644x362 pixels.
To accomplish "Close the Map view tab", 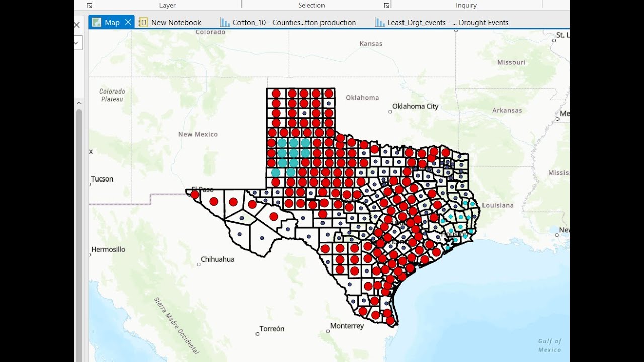I will (x=128, y=22).
